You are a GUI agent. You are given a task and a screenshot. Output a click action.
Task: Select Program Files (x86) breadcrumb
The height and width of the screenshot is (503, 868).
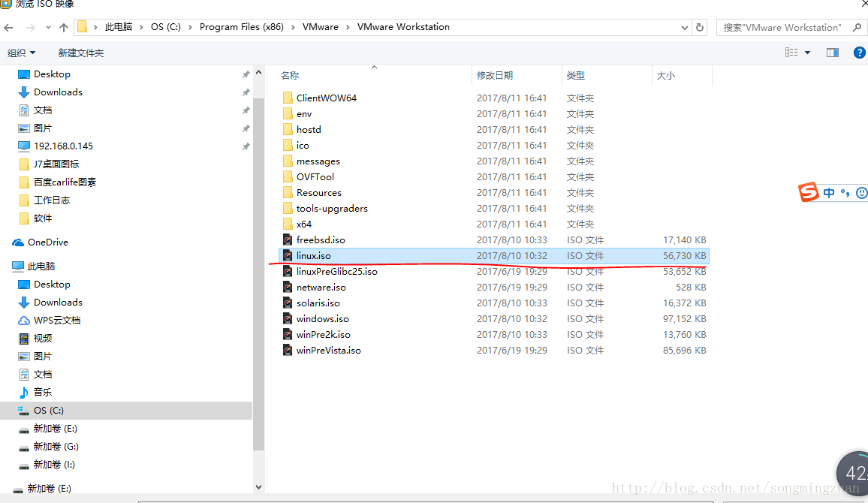point(241,27)
